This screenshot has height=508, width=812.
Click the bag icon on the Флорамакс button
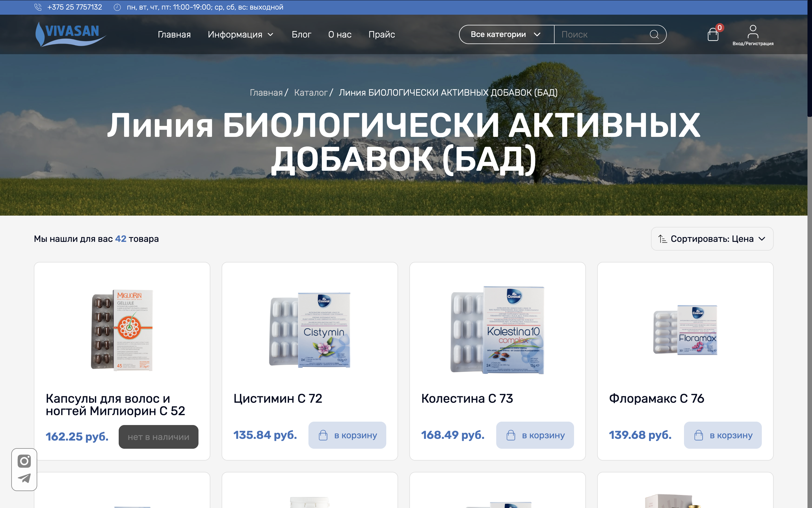[699, 435]
